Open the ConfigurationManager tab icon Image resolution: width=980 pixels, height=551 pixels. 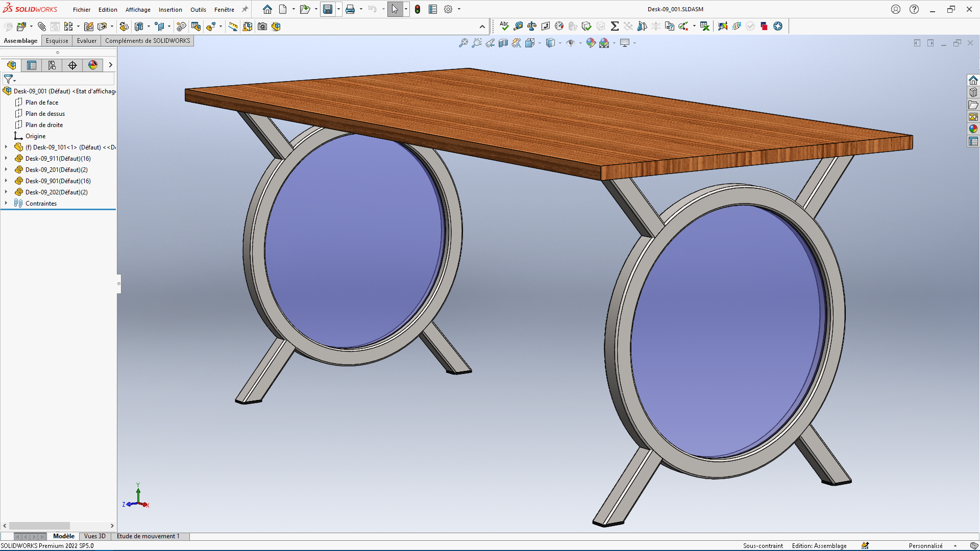(x=52, y=65)
